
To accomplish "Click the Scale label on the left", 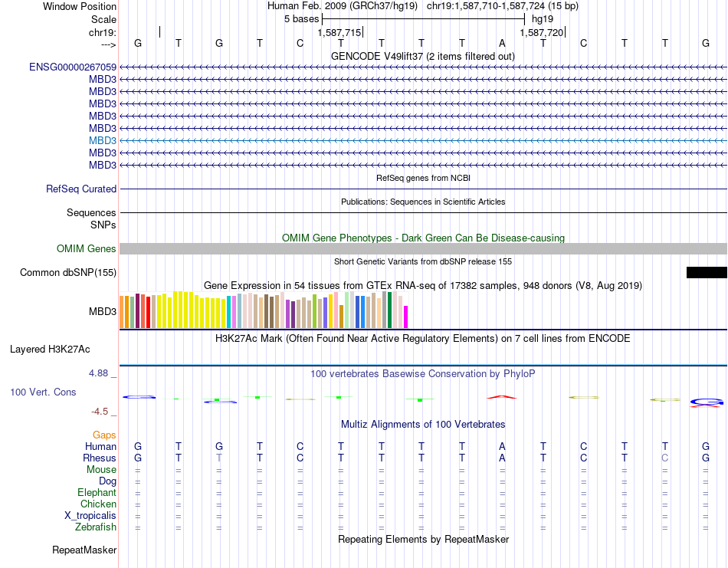I will [104, 19].
